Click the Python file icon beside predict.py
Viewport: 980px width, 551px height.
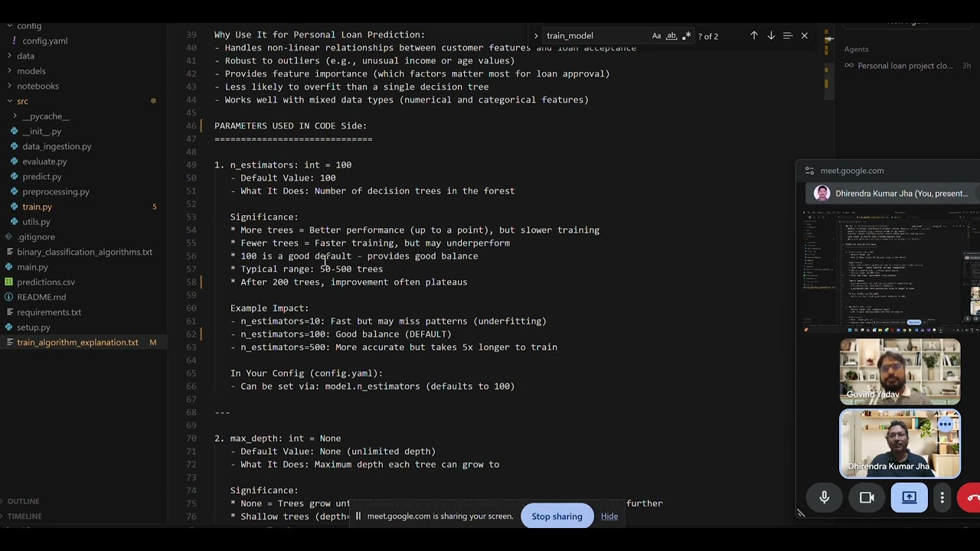tap(15, 177)
